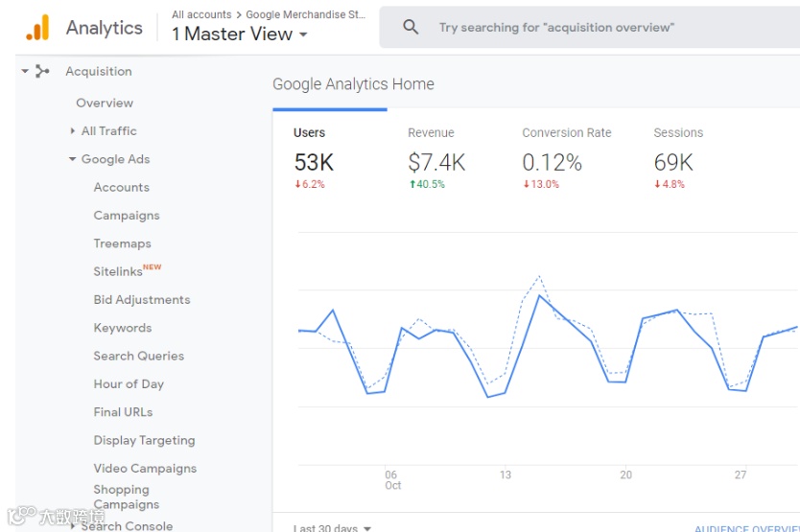Screen dimensions: 800x532
Task: Open the Display Targeting report
Action: coord(145,440)
